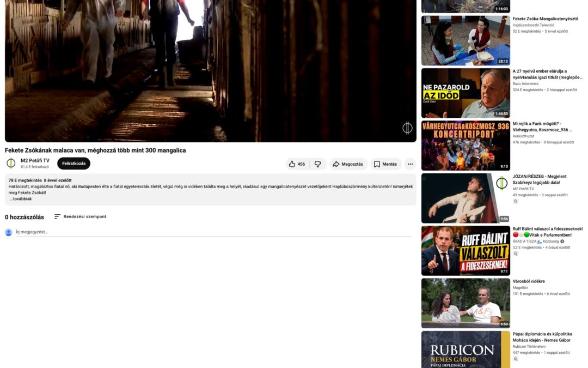Like the video with 456 likes
Viewport: 588px width, 368px height.
tap(297, 164)
